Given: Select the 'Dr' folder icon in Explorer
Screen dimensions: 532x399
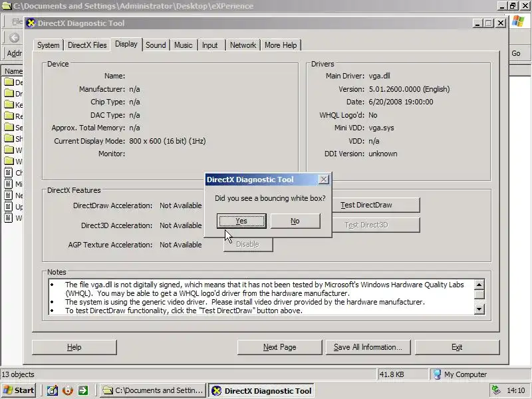Looking at the screenshot, I should 9,93.
